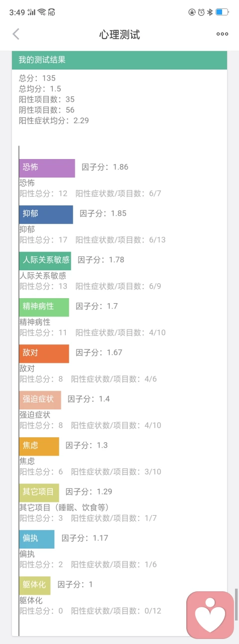Select the peach 强迫症状 bar

(40, 400)
